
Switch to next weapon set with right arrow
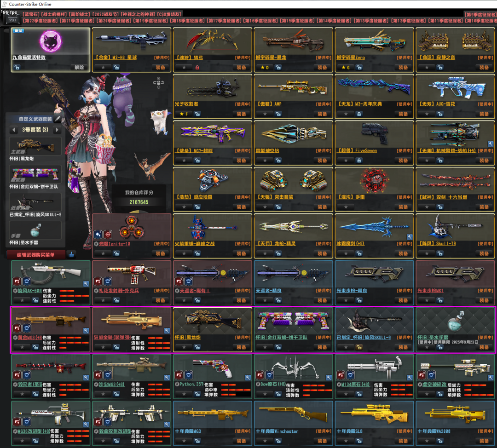[x=57, y=130]
